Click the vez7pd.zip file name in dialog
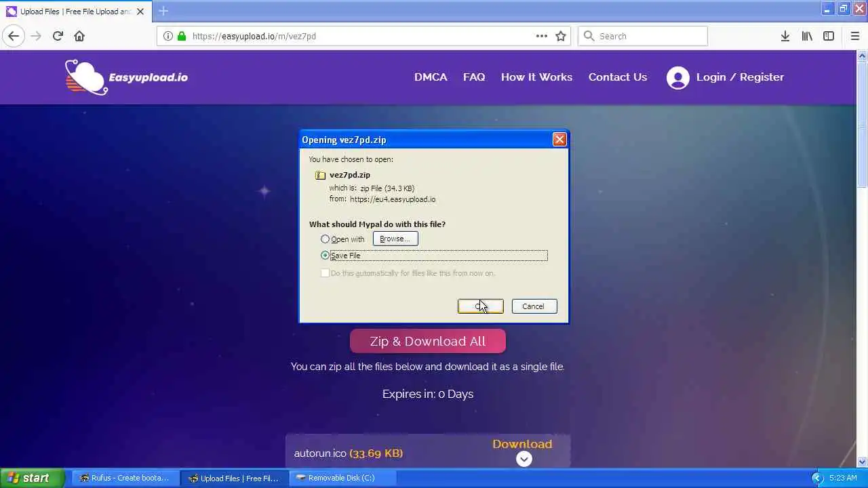The height and width of the screenshot is (488, 868). (x=350, y=175)
